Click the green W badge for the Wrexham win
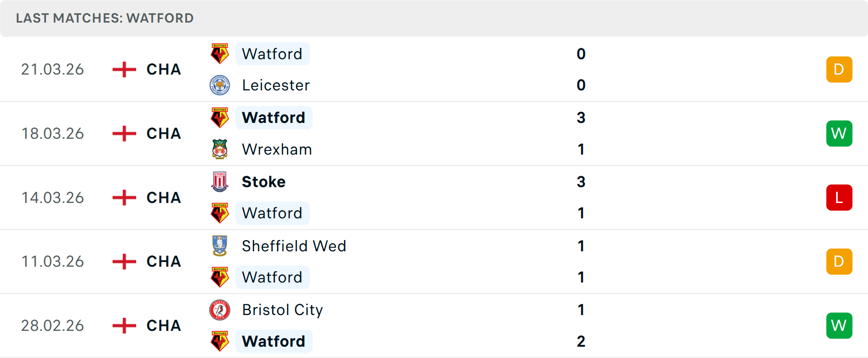Screen dimensions: 868x358 click(x=840, y=133)
